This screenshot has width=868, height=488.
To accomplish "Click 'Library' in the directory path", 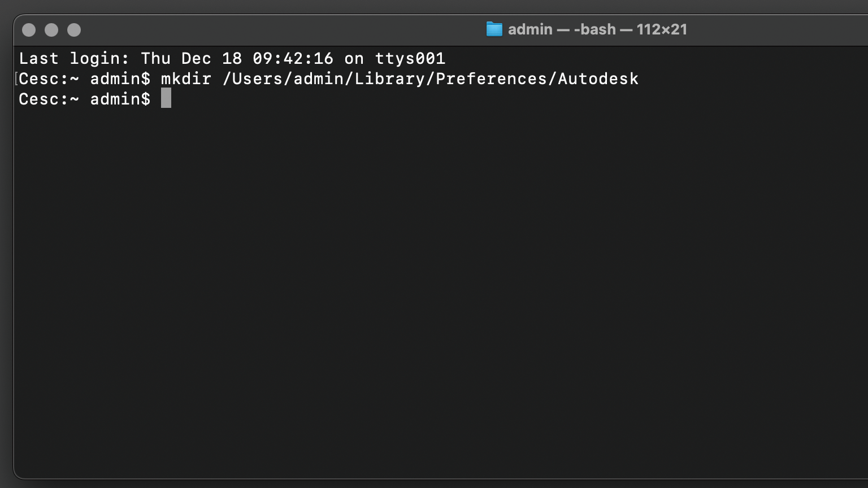I will [x=389, y=79].
